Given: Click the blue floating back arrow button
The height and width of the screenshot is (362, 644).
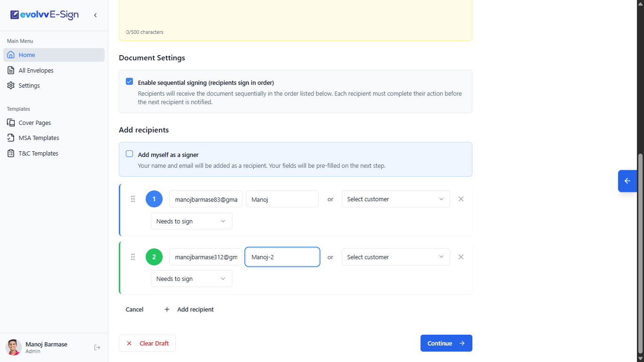Looking at the screenshot, I should [x=627, y=181].
